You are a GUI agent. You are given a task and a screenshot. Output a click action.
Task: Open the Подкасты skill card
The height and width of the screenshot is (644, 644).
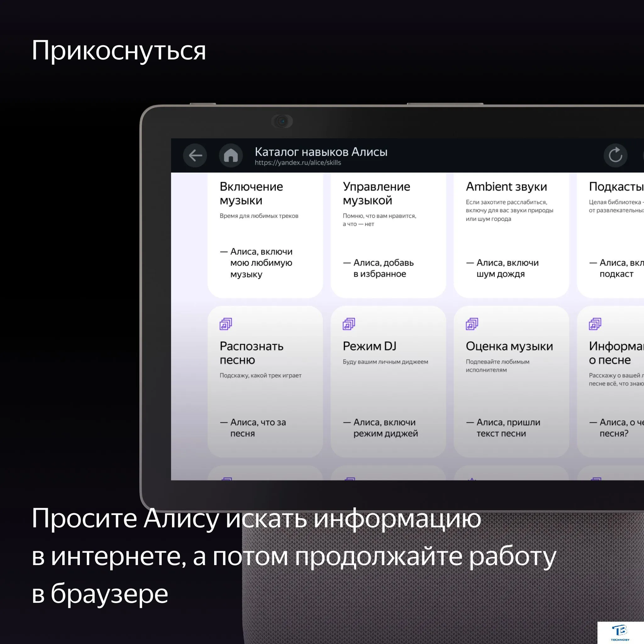coord(610,235)
